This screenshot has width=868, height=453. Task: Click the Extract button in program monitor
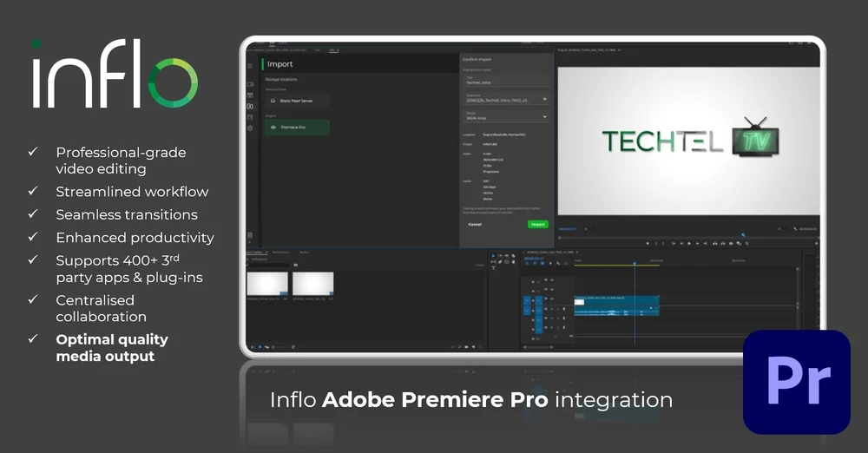[723, 243]
